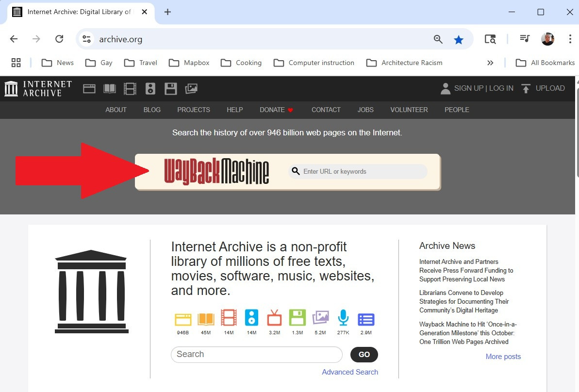
Task: Go to the PROJECTS menu item
Action: (194, 110)
